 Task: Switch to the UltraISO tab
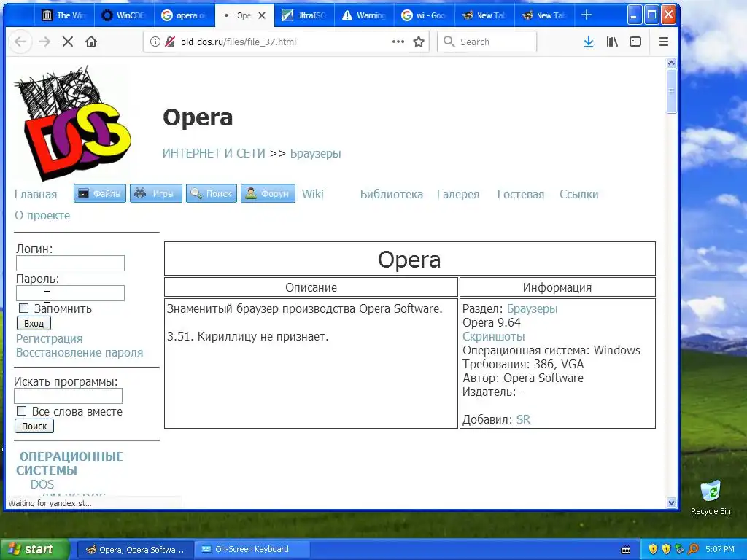[304, 15]
